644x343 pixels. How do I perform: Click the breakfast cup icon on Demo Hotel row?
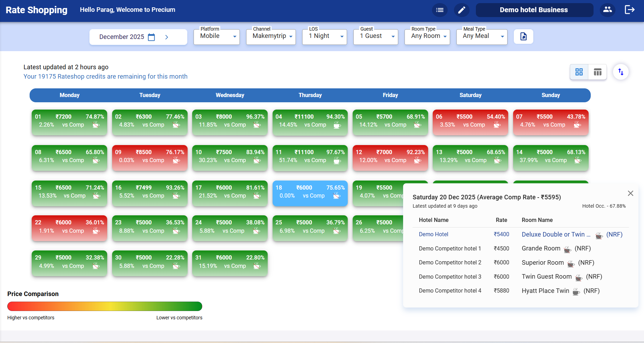click(599, 236)
